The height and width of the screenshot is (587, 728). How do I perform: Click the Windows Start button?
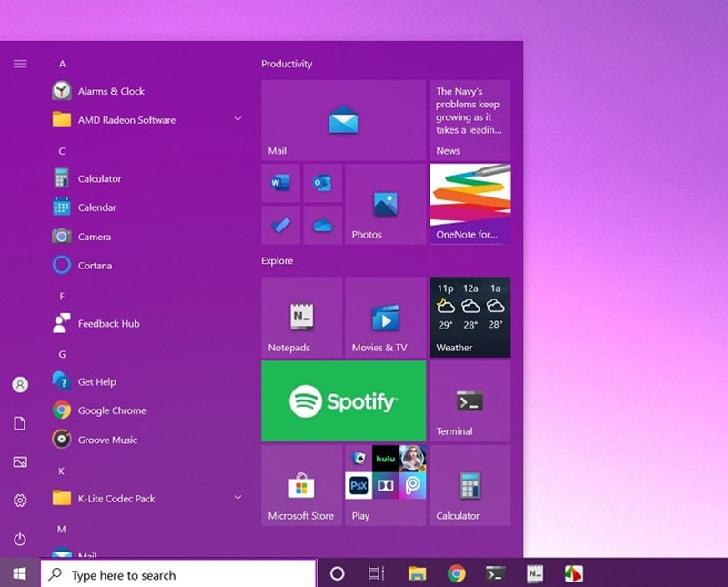point(20,573)
